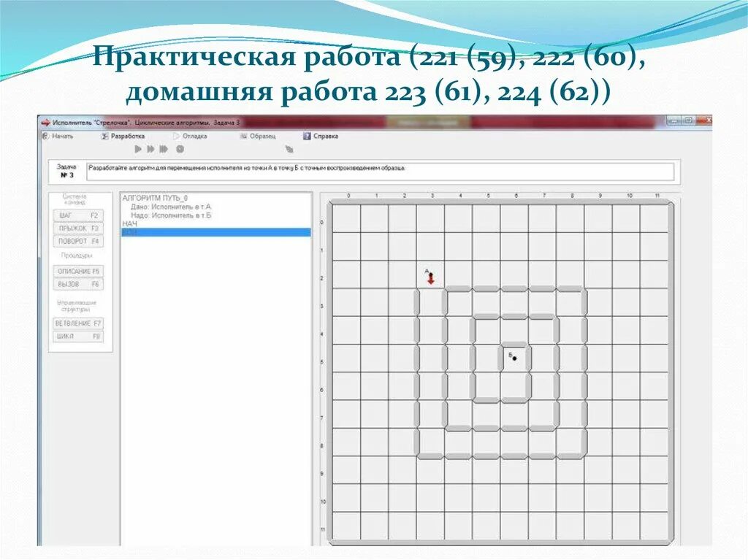Click the Начать circular icon
Viewport: 748px width, 560px height.
pos(46,137)
